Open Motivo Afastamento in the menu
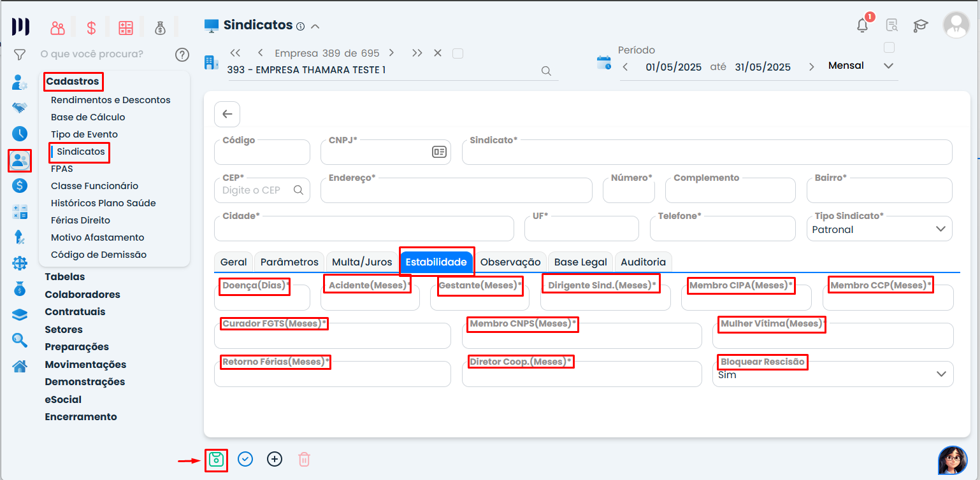The image size is (980, 480). point(97,237)
